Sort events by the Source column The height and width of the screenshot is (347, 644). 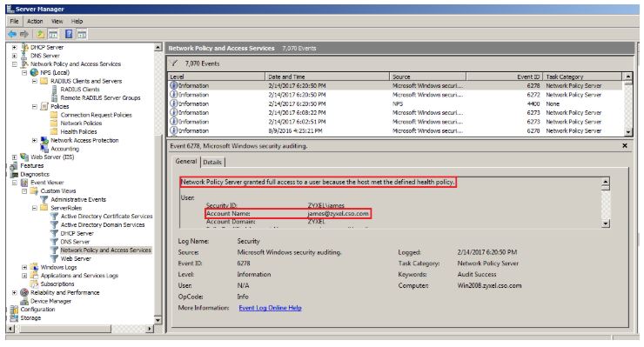[x=427, y=77]
